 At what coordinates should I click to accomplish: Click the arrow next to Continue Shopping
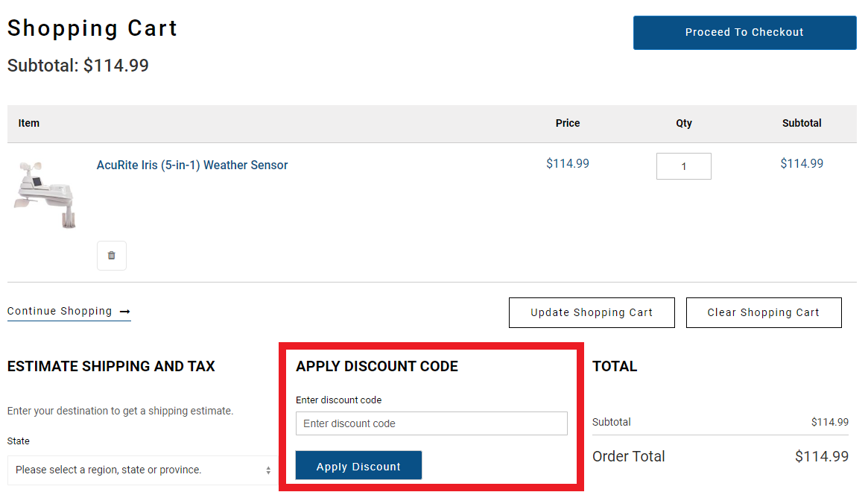tap(125, 312)
